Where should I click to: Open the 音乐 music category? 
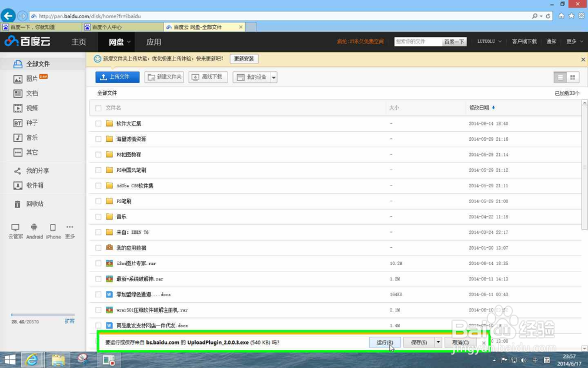pos(25,137)
